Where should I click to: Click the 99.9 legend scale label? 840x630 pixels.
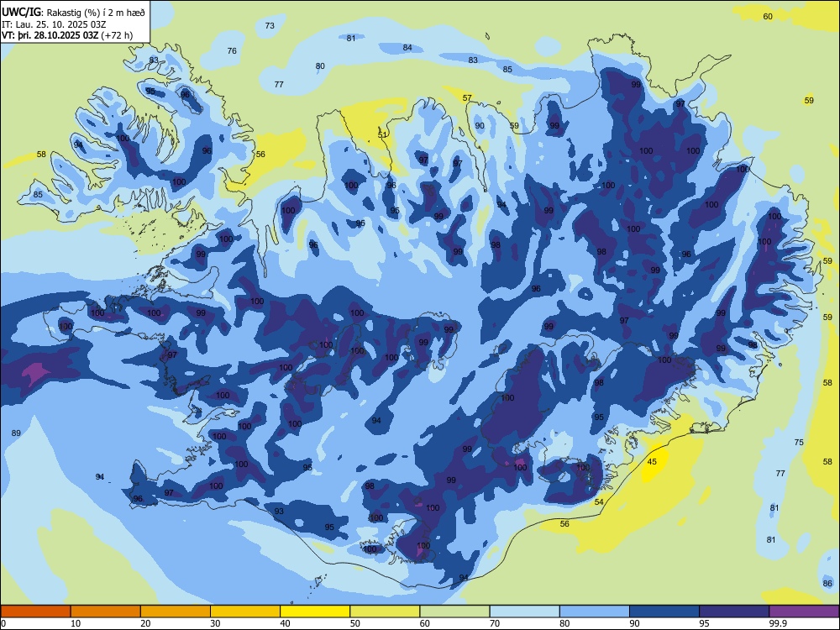tap(778, 623)
